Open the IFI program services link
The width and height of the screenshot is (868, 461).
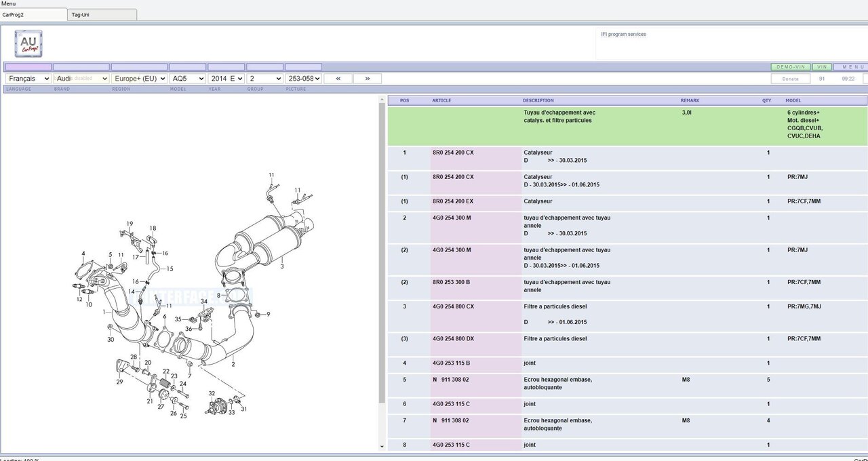623,34
